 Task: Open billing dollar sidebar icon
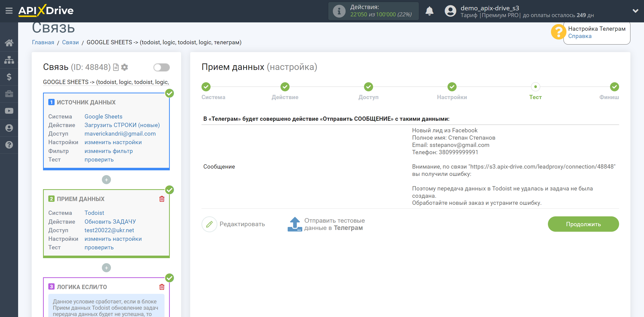(x=9, y=77)
